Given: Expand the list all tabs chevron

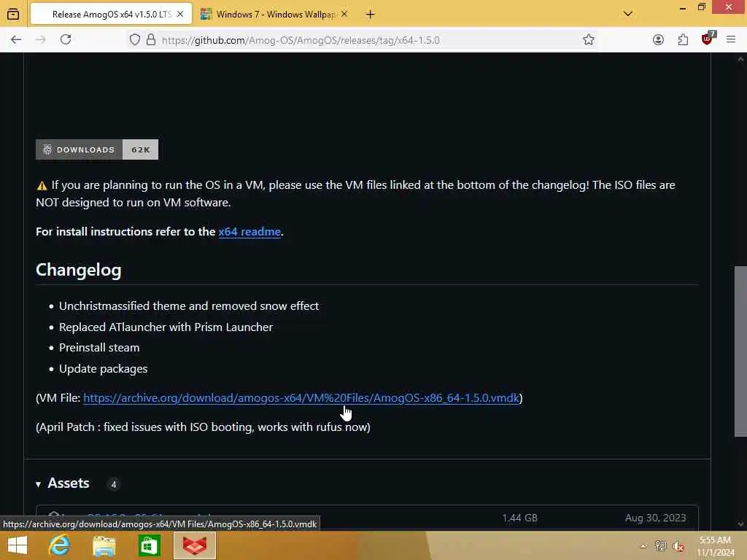Looking at the screenshot, I should click(628, 14).
